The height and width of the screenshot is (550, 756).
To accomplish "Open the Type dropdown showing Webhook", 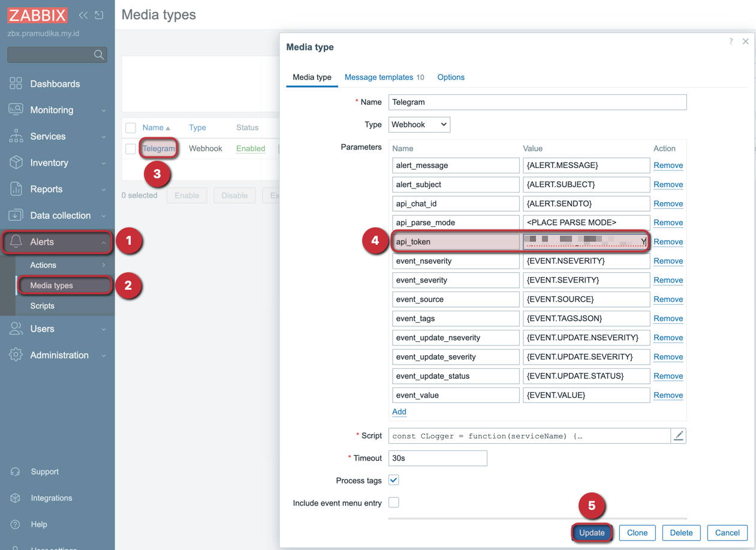I will [x=419, y=124].
